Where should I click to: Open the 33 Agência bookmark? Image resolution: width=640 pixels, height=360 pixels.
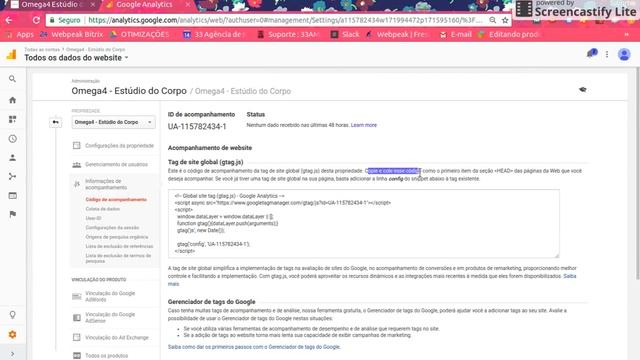pos(213,35)
